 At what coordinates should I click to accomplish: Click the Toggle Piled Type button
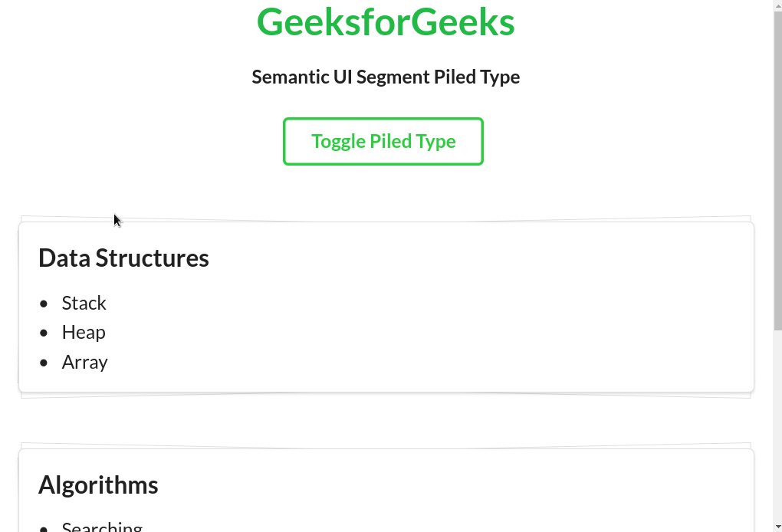pos(383,142)
